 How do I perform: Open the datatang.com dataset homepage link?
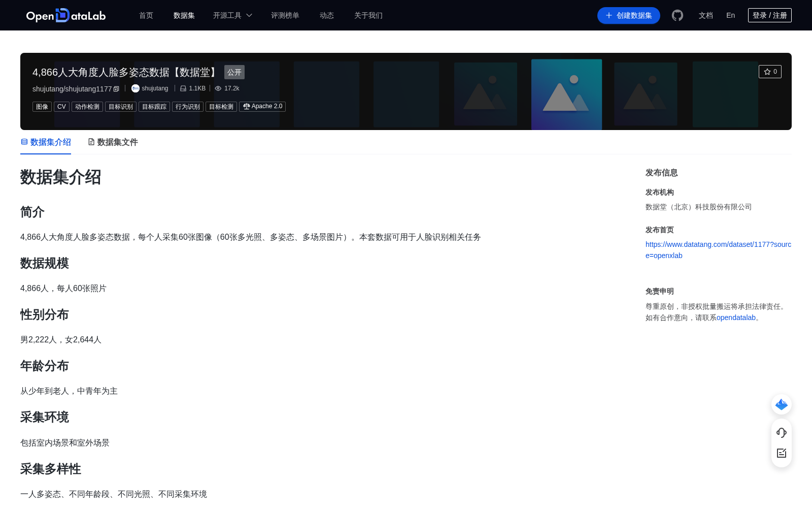718,250
